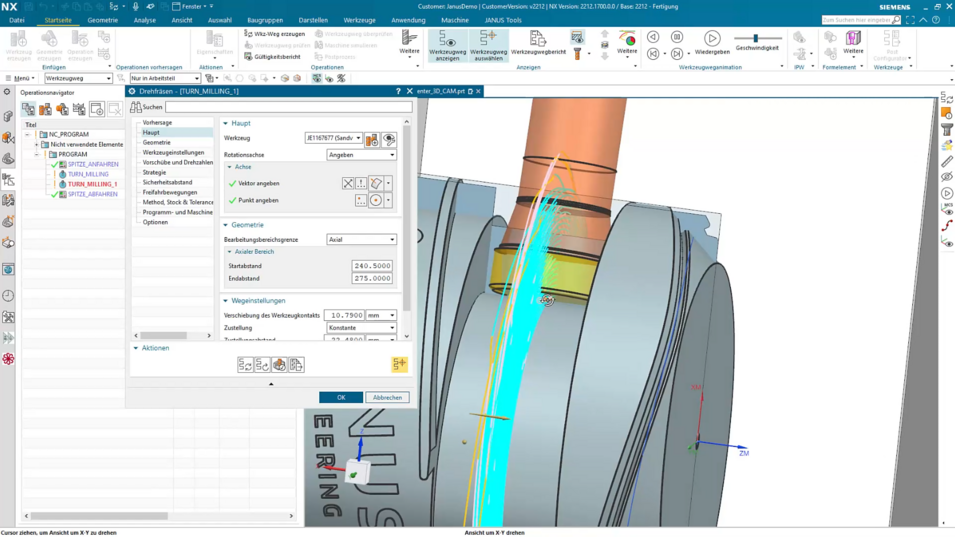This screenshot has width=955, height=537.
Task: Open the Nur in Arbeitsteil scope dropdown
Action: [x=165, y=79]
